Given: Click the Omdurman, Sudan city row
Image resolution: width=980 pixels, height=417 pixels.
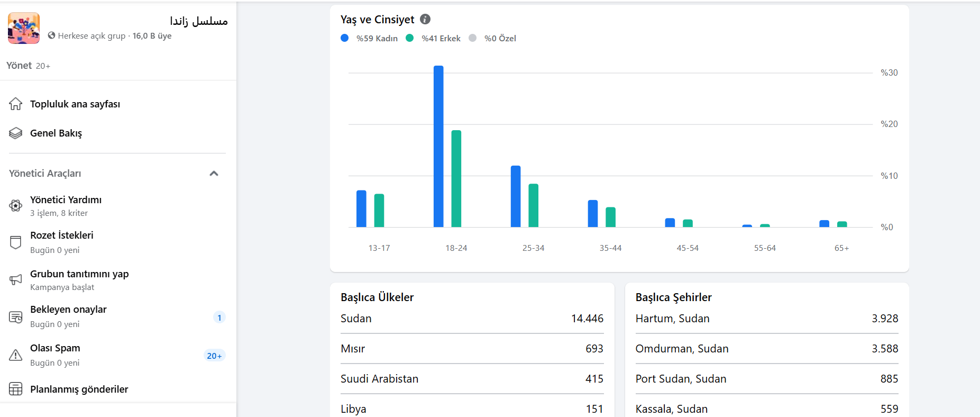Looking at the screenshot, I should (x=767, y=349).
